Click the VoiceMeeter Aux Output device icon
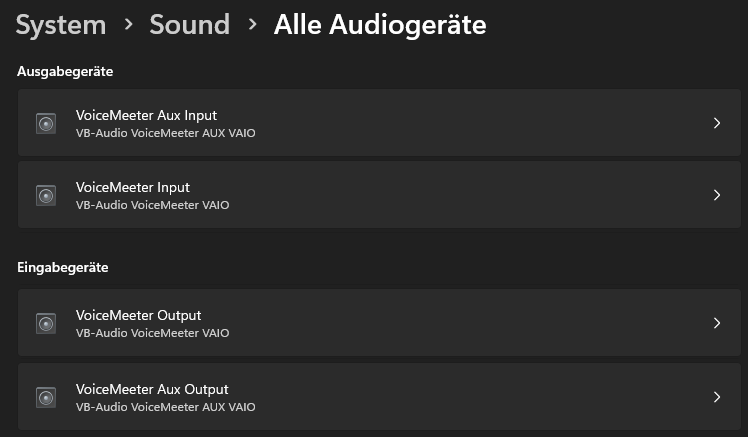 point(46,397)
